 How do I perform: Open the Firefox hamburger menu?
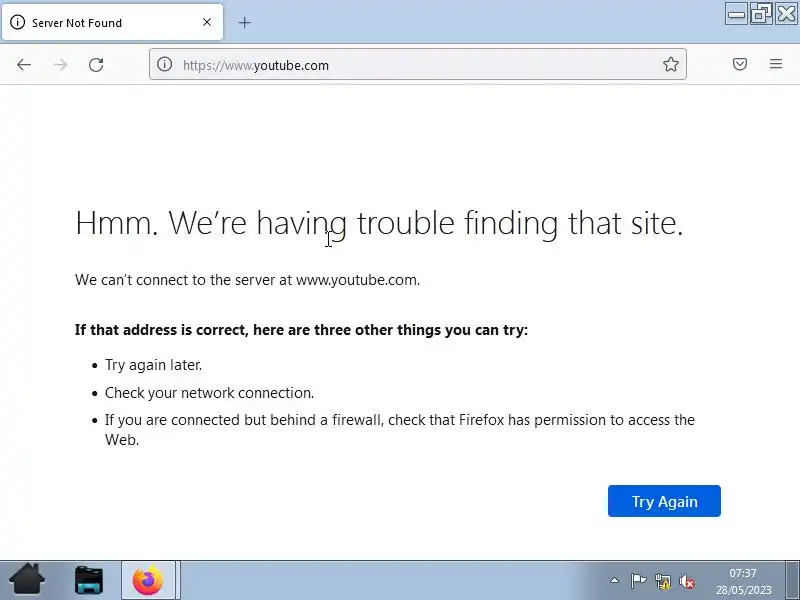(776, 64)
